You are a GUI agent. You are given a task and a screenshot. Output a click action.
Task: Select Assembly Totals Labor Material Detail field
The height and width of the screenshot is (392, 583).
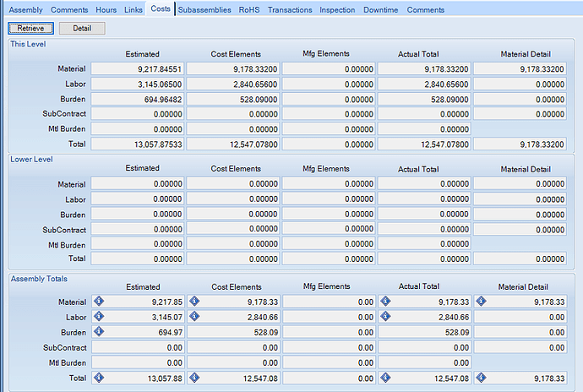[x=520, y=317]
